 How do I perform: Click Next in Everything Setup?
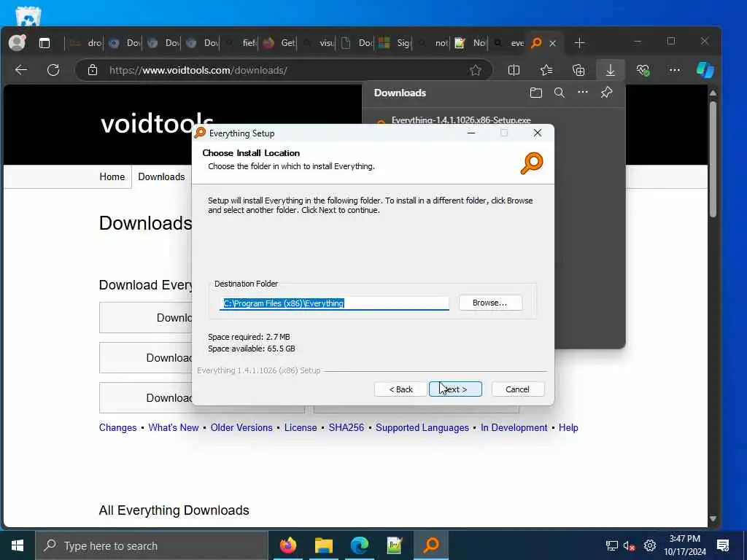point(455,389)
